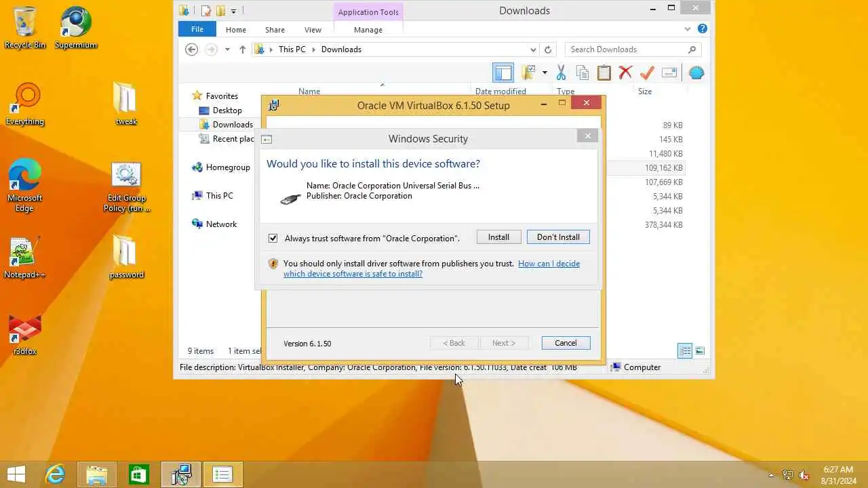
Task: Select the r3dfox desktop shortcut
Action: click(25, 335)
